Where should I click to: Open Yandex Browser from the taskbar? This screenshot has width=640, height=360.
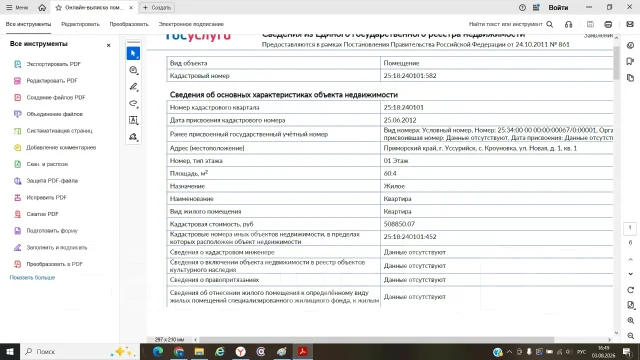click(240, 351)
